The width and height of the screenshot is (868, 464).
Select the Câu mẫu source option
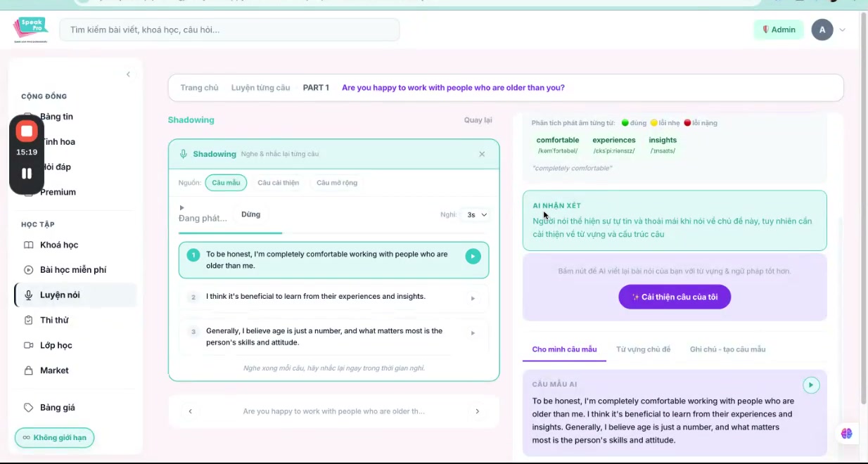[x=226, y=183]
